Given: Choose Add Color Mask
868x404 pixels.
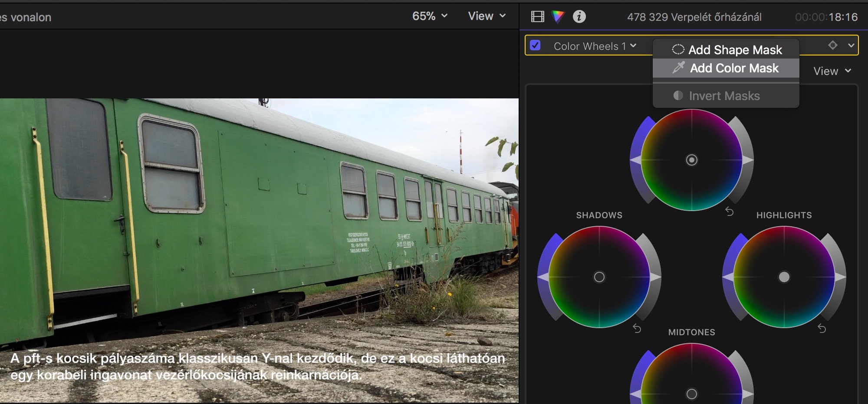Looking at the screenshot, I should [726, 68].
